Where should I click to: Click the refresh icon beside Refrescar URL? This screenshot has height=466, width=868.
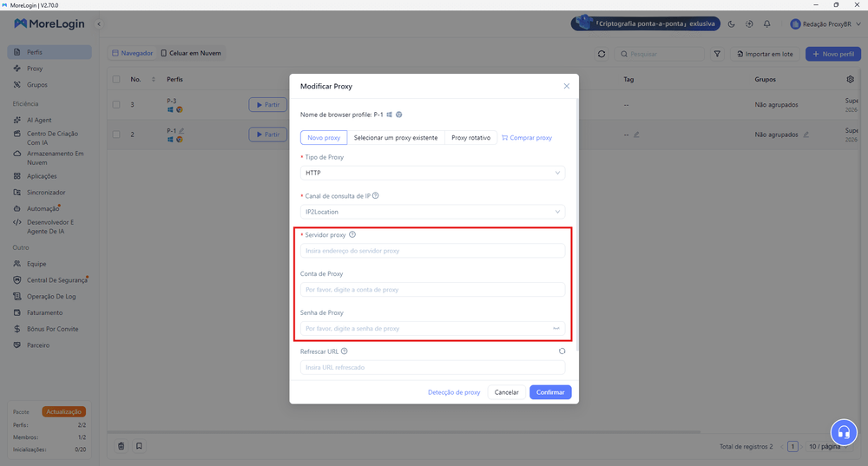tap(562, 351)
